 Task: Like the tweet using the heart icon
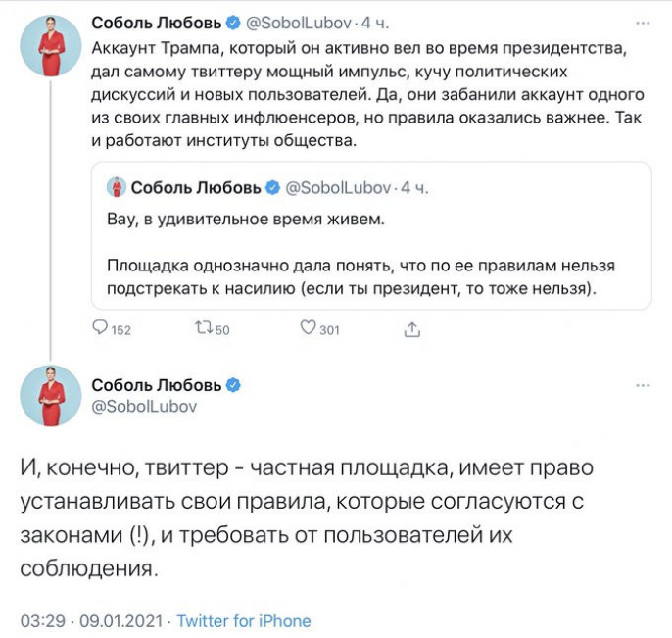308,329
